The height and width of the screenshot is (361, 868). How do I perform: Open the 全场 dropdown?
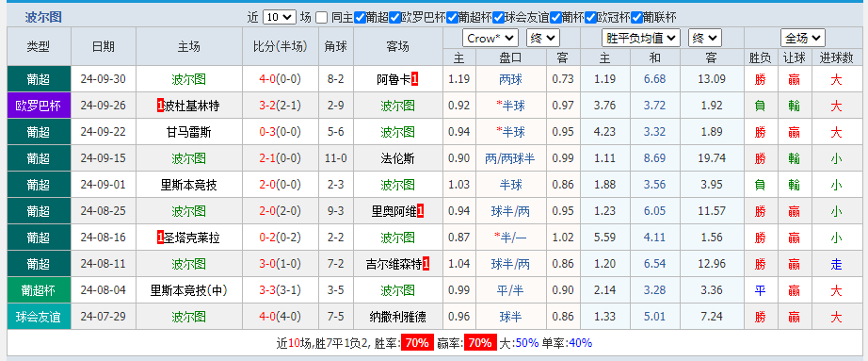click(x=803, y=39)
